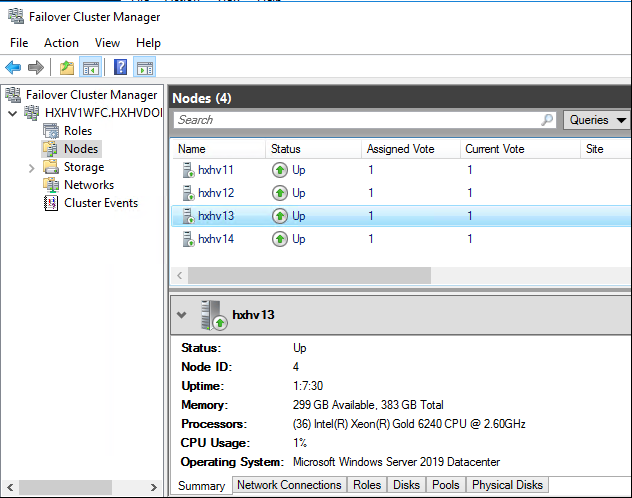The image size is (632, 498).
Task: Click the server icon beside hxhv14
Action: pyautogui.click(x=188, y=239)
